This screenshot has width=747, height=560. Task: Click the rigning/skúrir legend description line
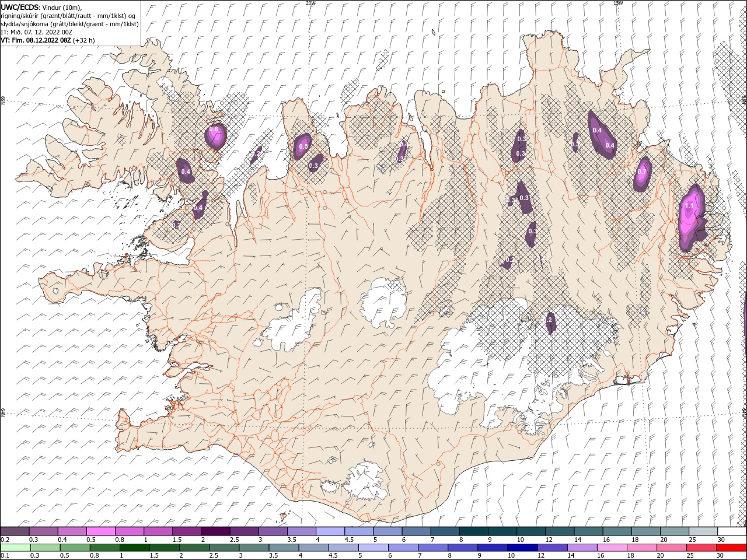coord(68,16)
